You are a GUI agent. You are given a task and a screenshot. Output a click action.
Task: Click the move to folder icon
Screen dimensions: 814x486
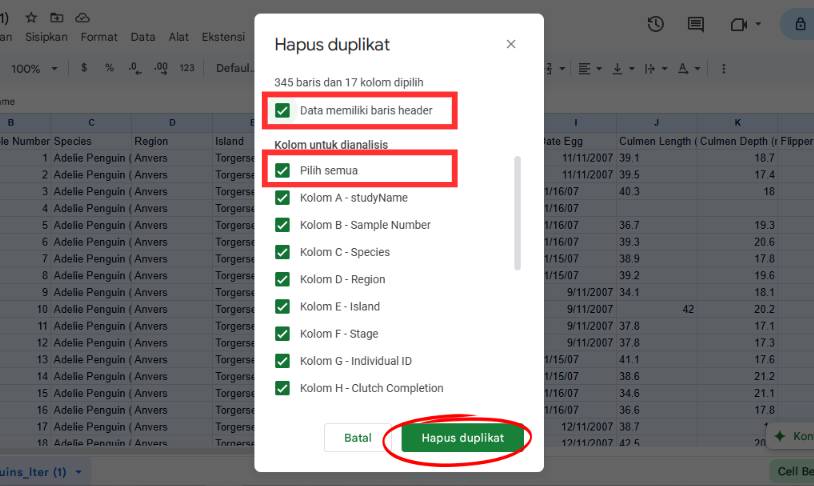coord(57,18)
